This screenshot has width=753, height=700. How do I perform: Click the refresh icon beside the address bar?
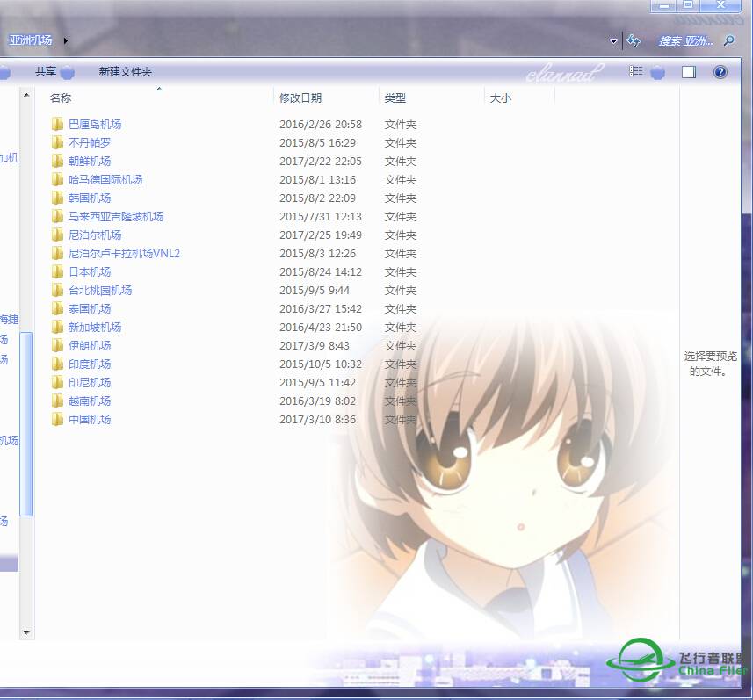(634, 40)
